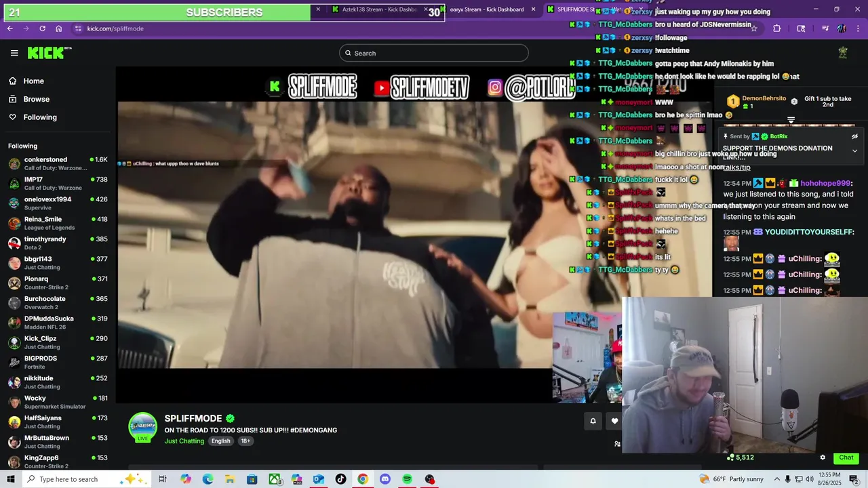Click Burchocolate avatar in Following list
Image resolution: width=868 pixels, height=488 pixels.
pyautogui.click(x=14, y=302)
